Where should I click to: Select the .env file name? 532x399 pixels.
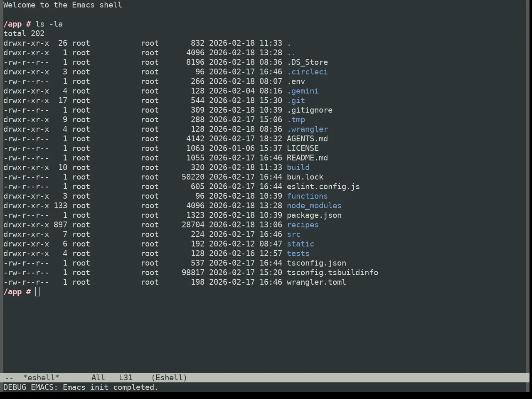tap(296, 81)
